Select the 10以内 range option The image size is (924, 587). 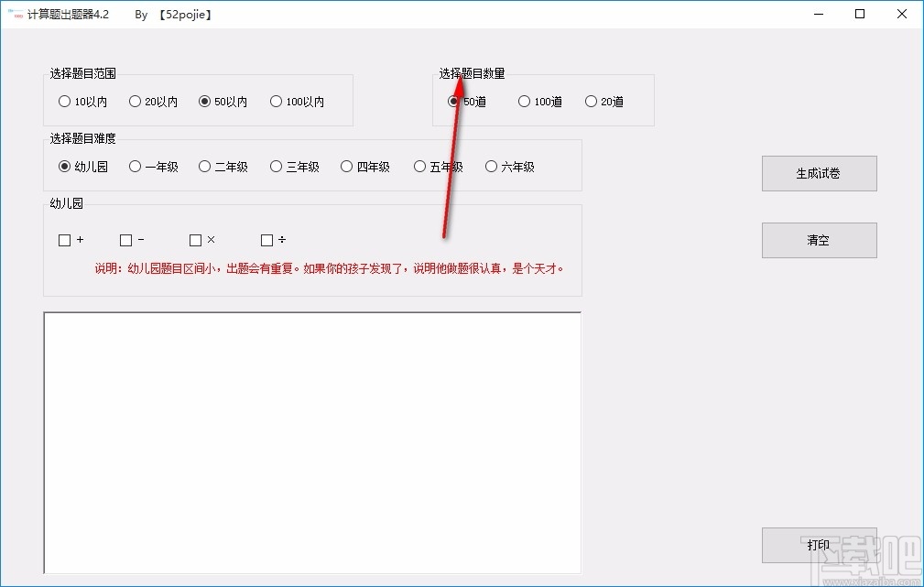(x=64, y=101)
